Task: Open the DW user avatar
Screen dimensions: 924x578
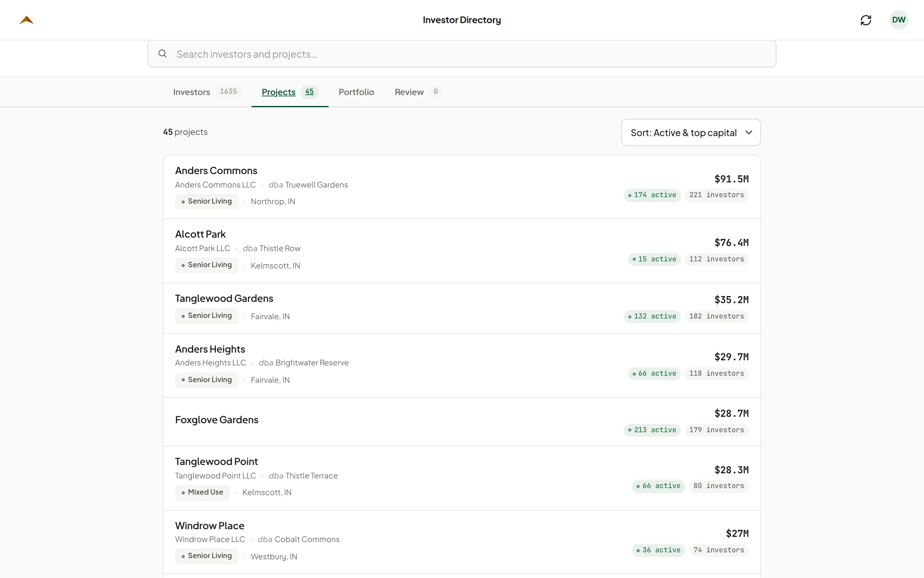Action: 898,20
